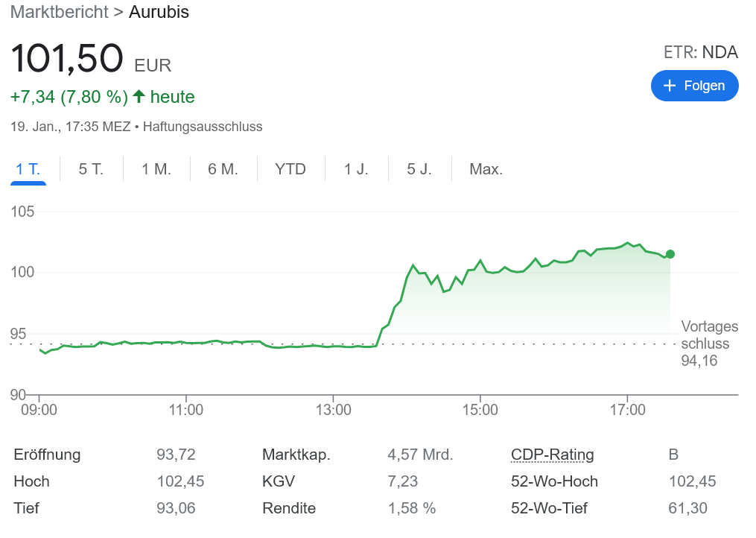
Task: Select the 5 J. range
Action: coord(420,169)
